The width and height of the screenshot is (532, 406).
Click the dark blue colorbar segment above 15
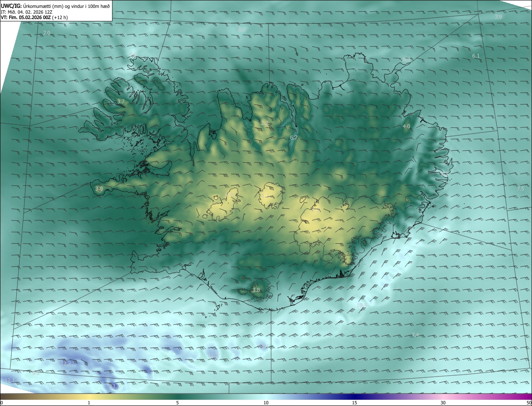[x=355, y=396]
